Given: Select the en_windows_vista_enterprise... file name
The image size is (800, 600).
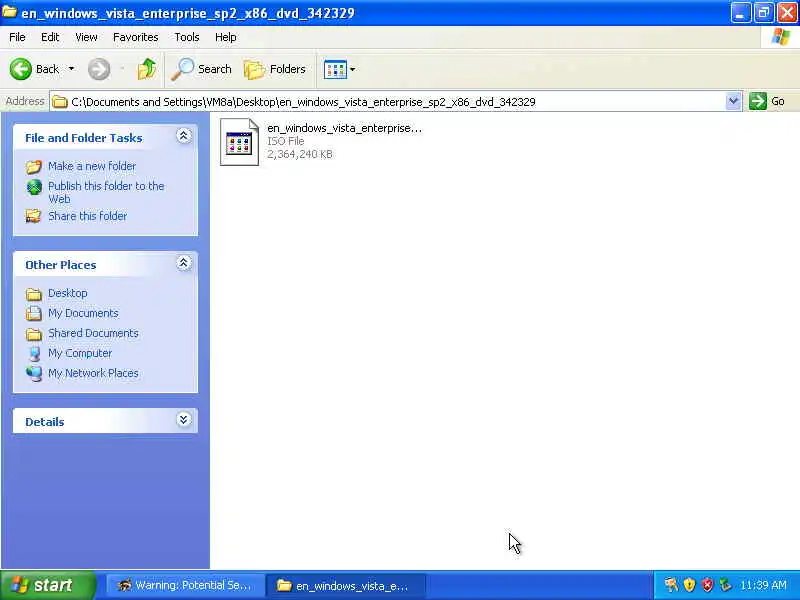Looking at the screenshot, I should point(344,128).
